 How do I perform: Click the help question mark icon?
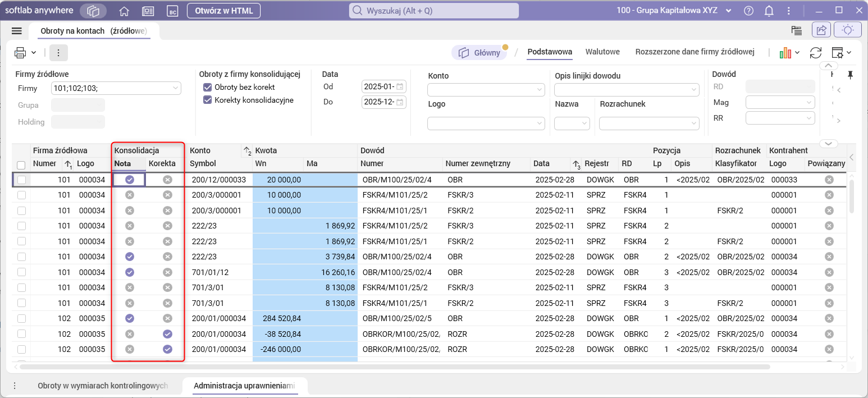point(748,11)
